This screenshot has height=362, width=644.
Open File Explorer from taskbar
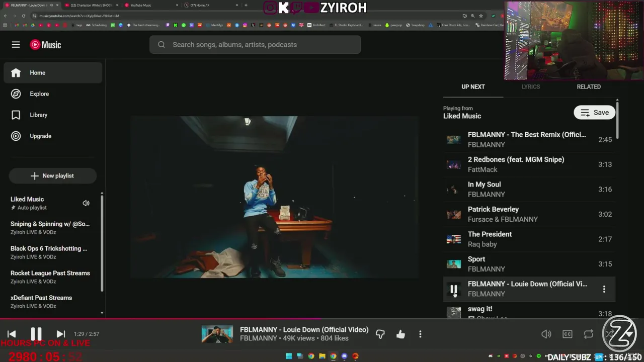(322, 356)
